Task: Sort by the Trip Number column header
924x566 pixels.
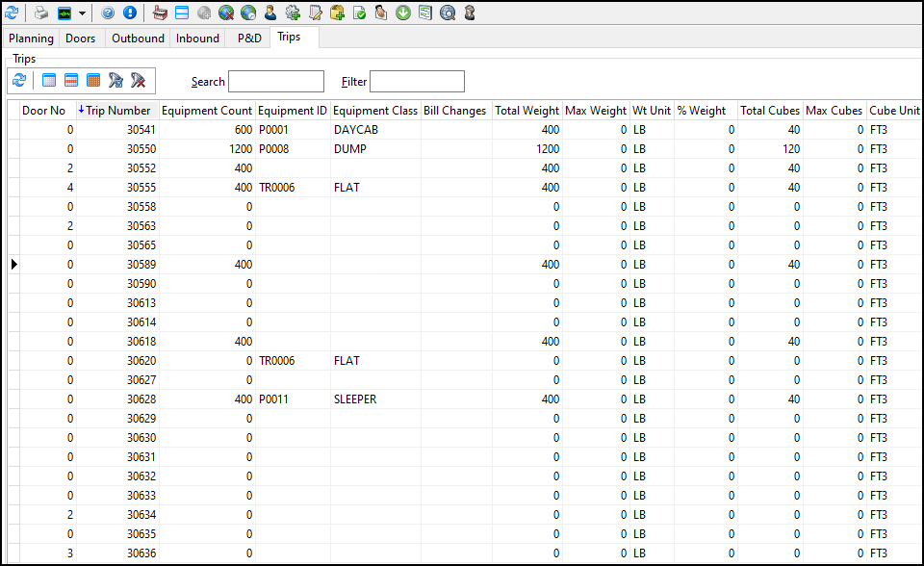Action: 117,111
